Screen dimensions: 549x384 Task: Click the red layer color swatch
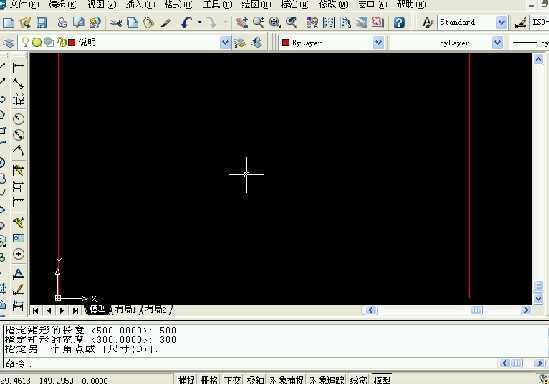coord(72,42)
